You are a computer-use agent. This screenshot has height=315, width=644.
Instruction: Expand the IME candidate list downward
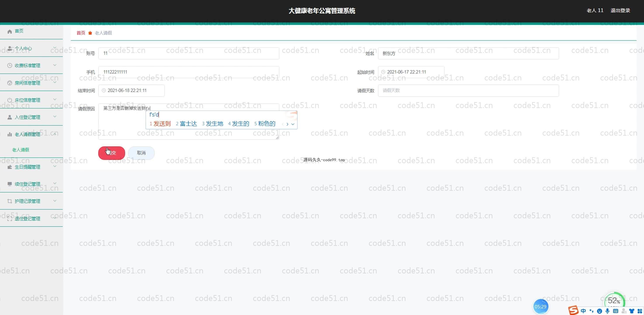293,124
